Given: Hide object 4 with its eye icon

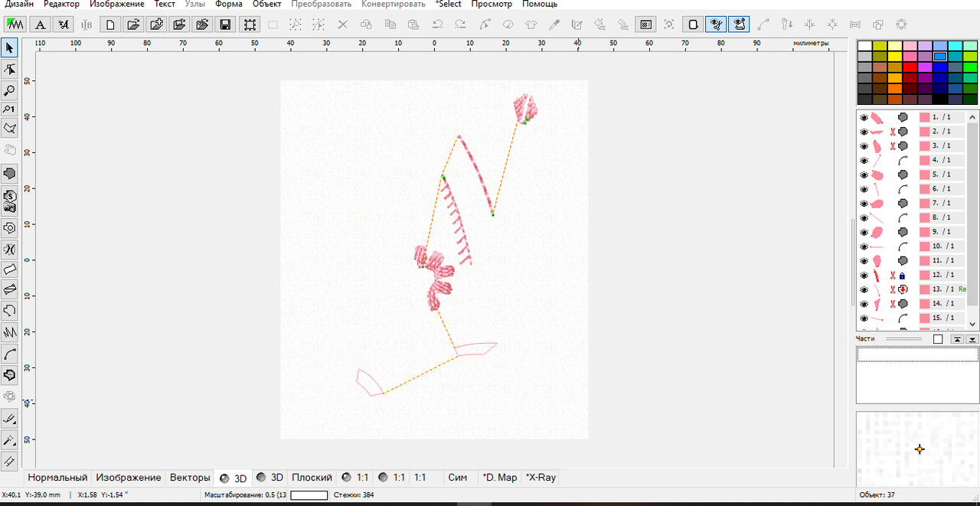Looking at the screenshot, I should coord(864,160).
